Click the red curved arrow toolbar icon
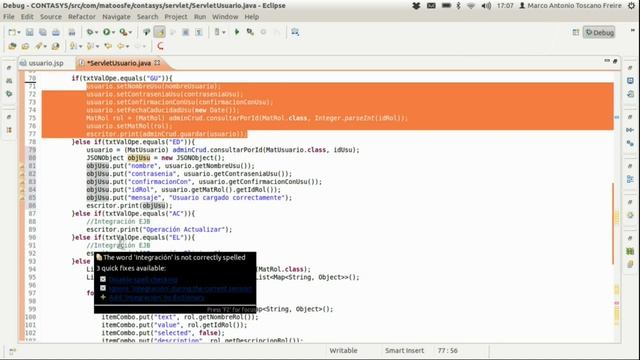Screen dimensions: 640x360 pyautogui.click(x=160, y=46)
